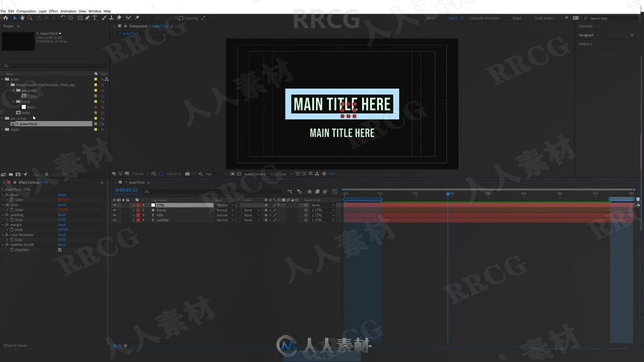This screenshot has height=362, width=644.
Task: Reset the padding effect
Action: [x=62, y=215]
